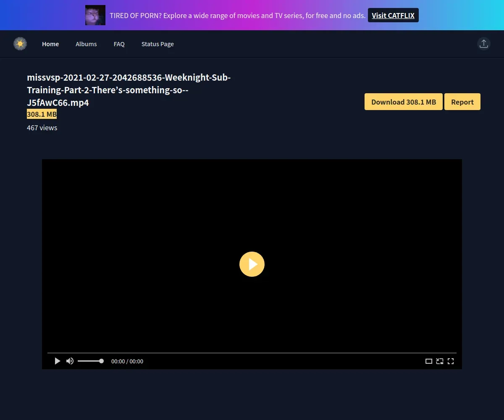This screenshot has height=420, width=504.
Task: Click the highlighted 308.1 MB file size
Action: pyautogui.click(x=42, y=114)
